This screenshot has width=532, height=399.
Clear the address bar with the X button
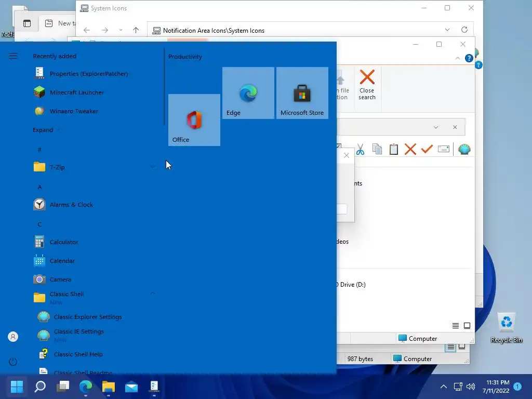(x=455, y=127)
